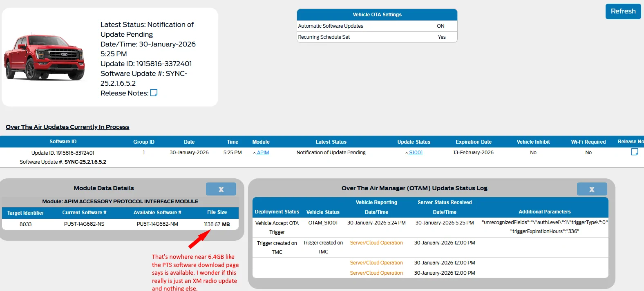Click the Vehicle Status column header in OTAM log
The width and height of the screenshot is (644, 291).
click(323, 212)
